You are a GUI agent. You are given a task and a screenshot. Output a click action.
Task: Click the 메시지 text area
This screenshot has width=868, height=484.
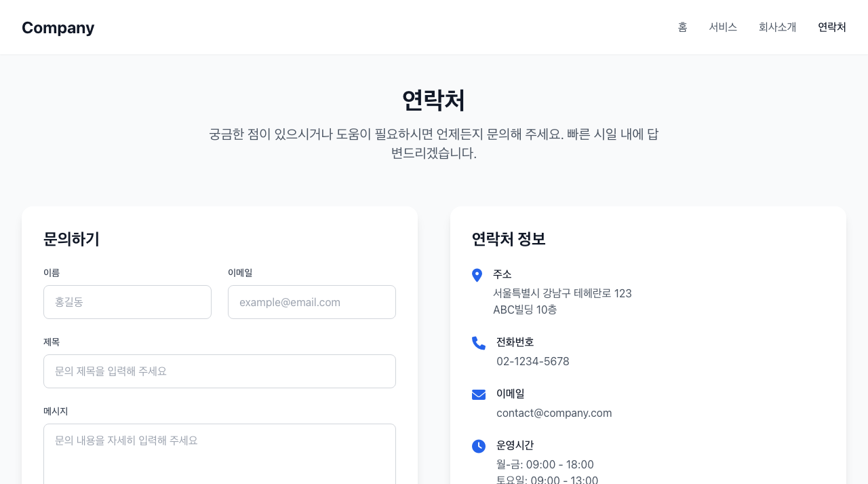pyautogui.click(x=220, y=453)
